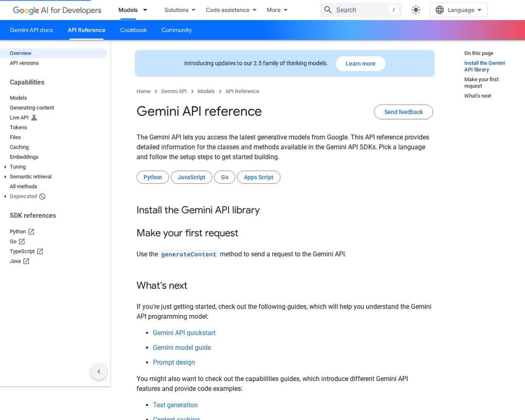Click into the Search input field
This screenshot has height=420, width=525.
361,10
